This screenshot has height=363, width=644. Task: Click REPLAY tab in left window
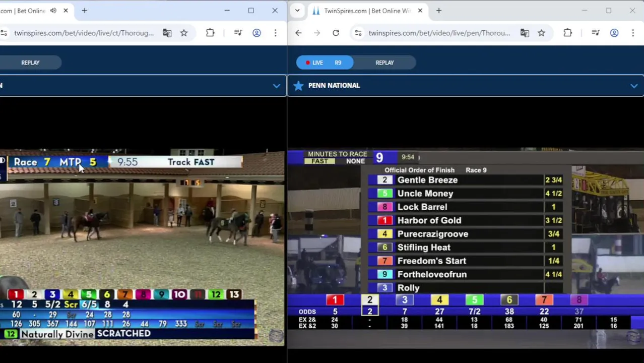30,63
